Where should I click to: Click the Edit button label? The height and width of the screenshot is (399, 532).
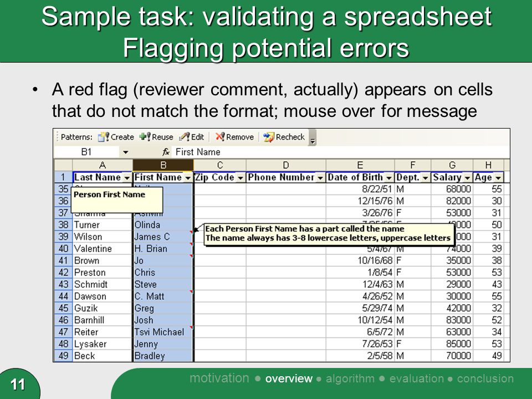point(197,137)
